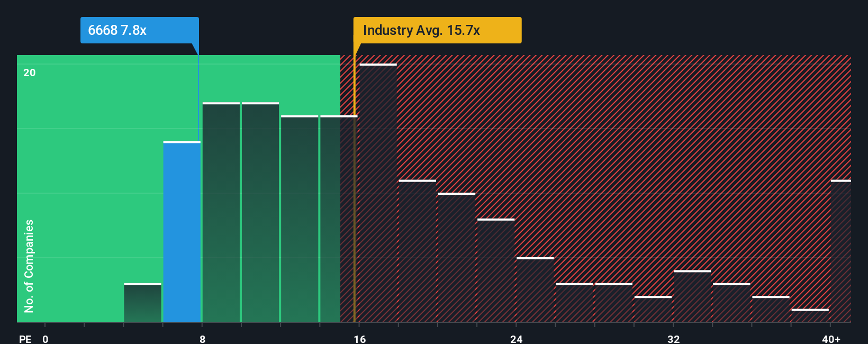Click the tallest bar at PE 16
This screenshot has width=868, height=344.
pos(378,193)
